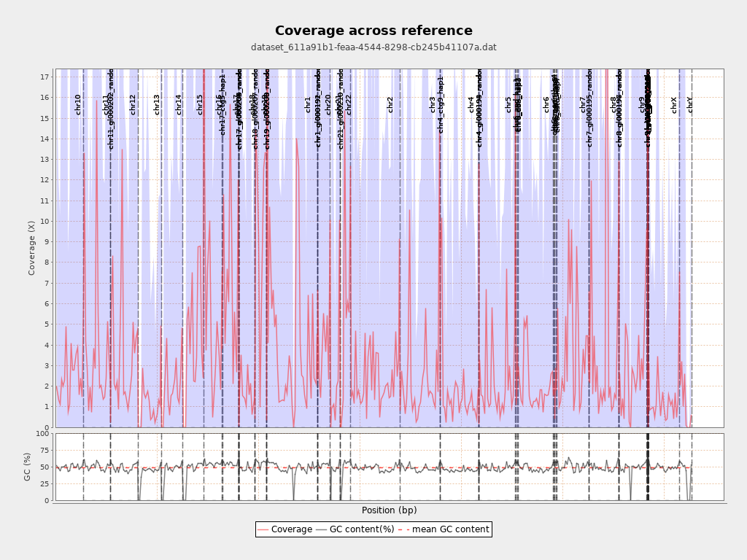This screenshot has height=560, width=747.
Task: Click the 'Coverage (X)' y-axis label
Action: tap(31, 248)
